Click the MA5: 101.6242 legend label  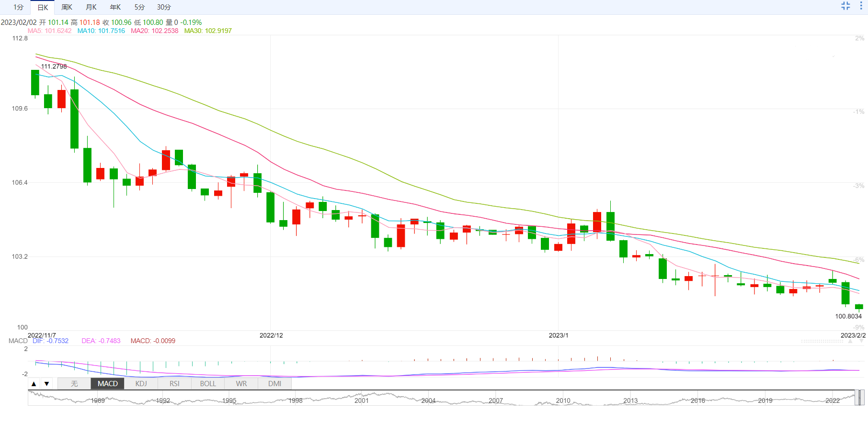(49, 31)
